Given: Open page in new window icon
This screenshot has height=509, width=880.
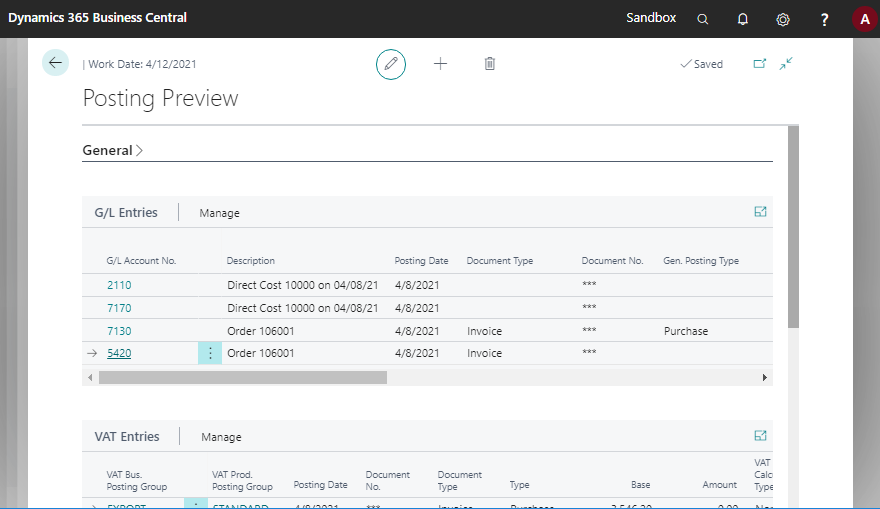Looking at the screenshot, I should coord(760,64).
